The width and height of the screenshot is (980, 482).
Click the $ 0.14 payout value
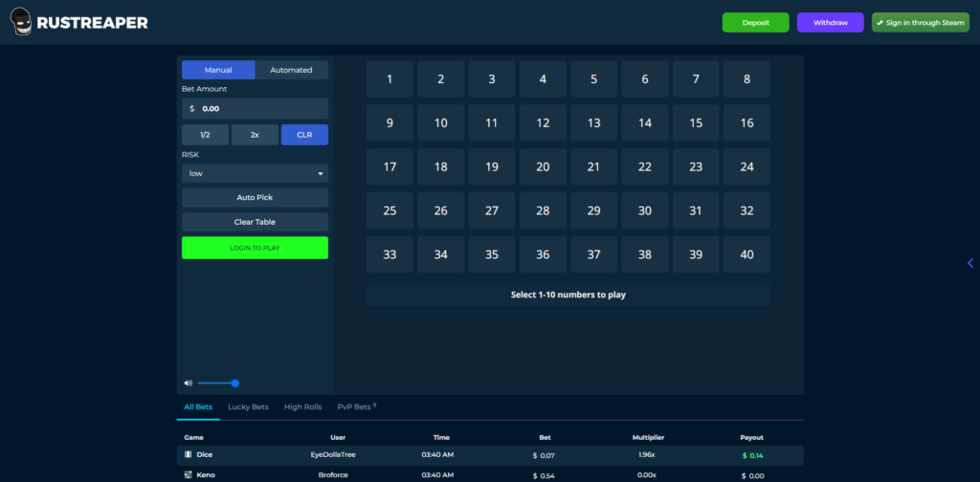tap(752, 455)
